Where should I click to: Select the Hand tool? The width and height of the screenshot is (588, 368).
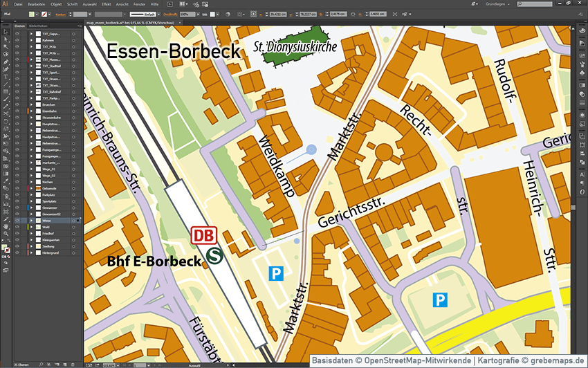pyautogui.click(x=6, y=226)
